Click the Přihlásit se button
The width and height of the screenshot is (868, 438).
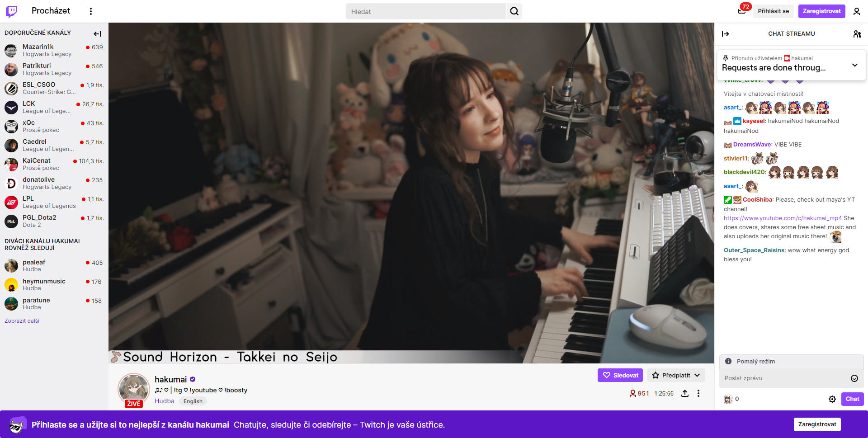click(x=774, y=11)
